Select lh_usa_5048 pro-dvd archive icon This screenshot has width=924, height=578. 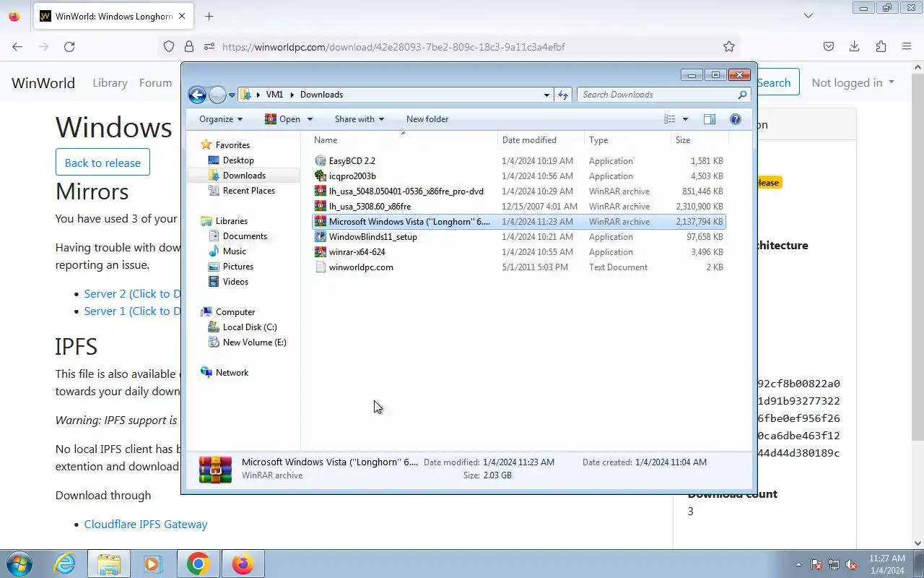pyautogui.click(x=321, y=191)
